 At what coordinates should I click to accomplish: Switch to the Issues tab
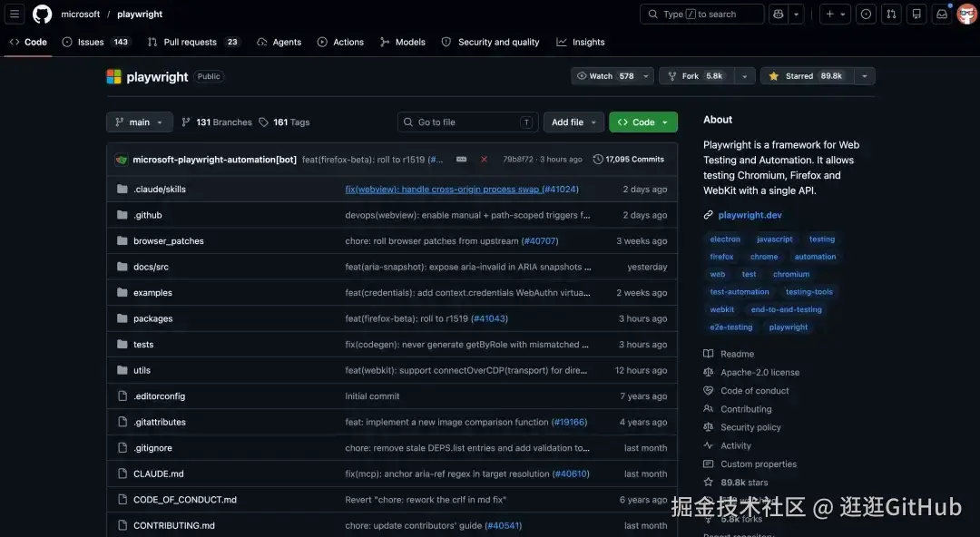click(96, 42)
